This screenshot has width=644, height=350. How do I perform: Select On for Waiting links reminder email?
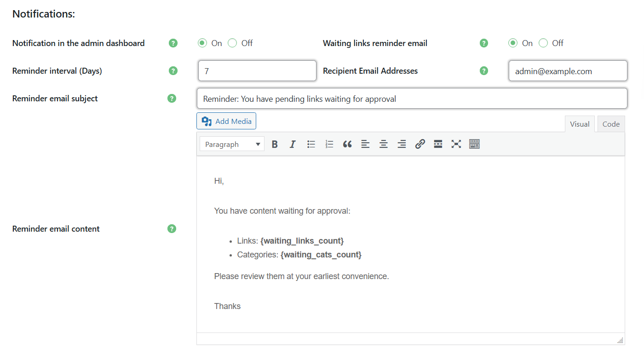[x=513, y=43]
